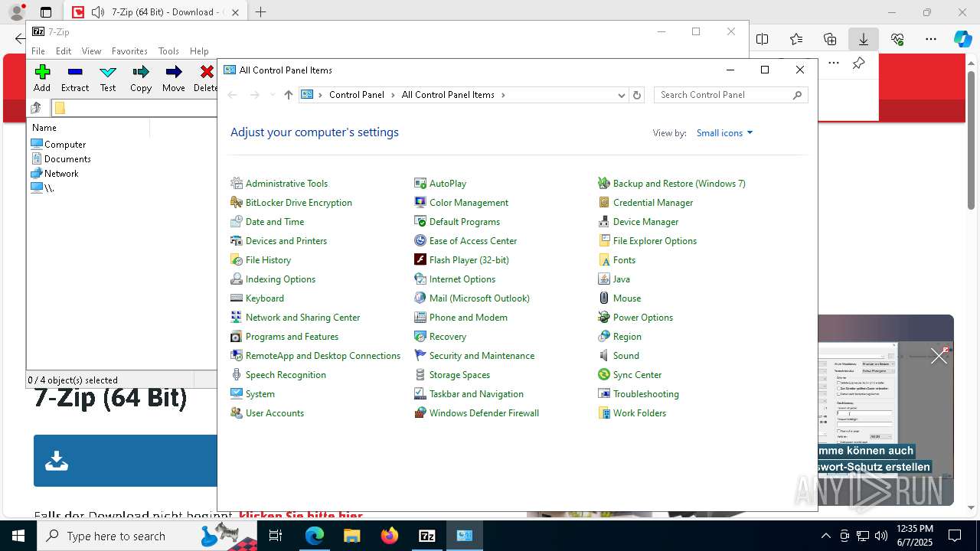Click the Test icon in 7-Zip toolbar
Screen dimensions: 980x551
click(108, 72)
